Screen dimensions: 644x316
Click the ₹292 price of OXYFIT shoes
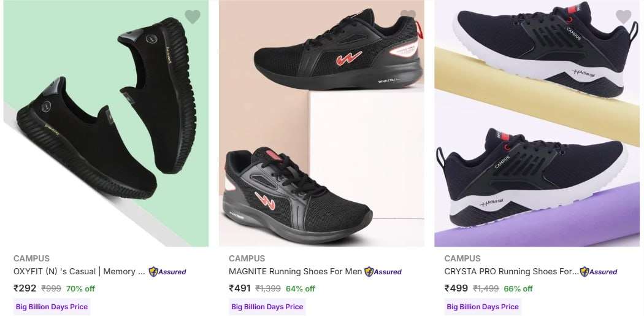point(25,288)
